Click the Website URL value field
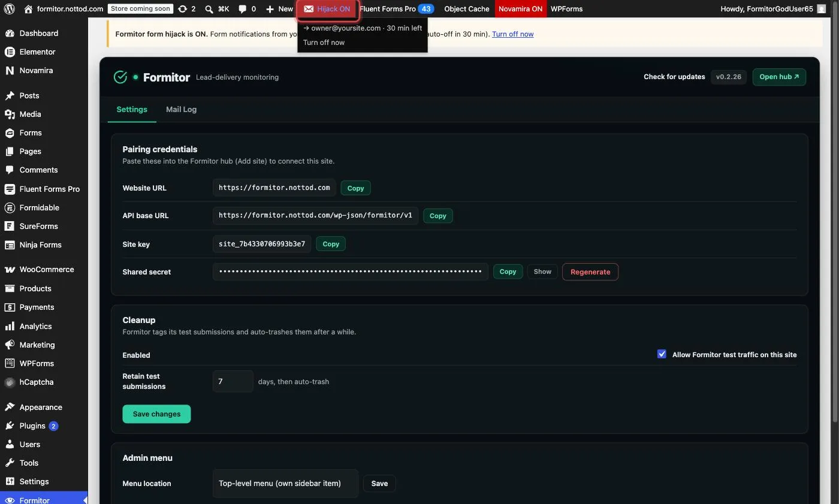This screenshot has width=839, height=504. [274, 188]
